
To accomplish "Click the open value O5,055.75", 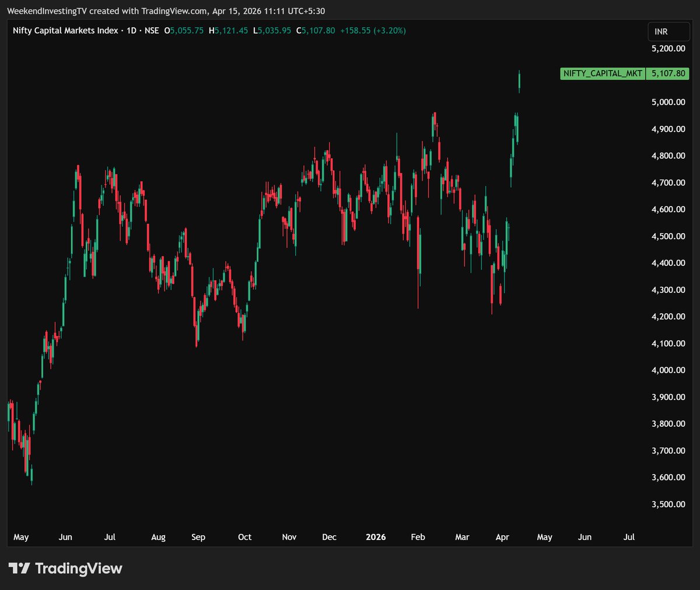I will 184,30.
